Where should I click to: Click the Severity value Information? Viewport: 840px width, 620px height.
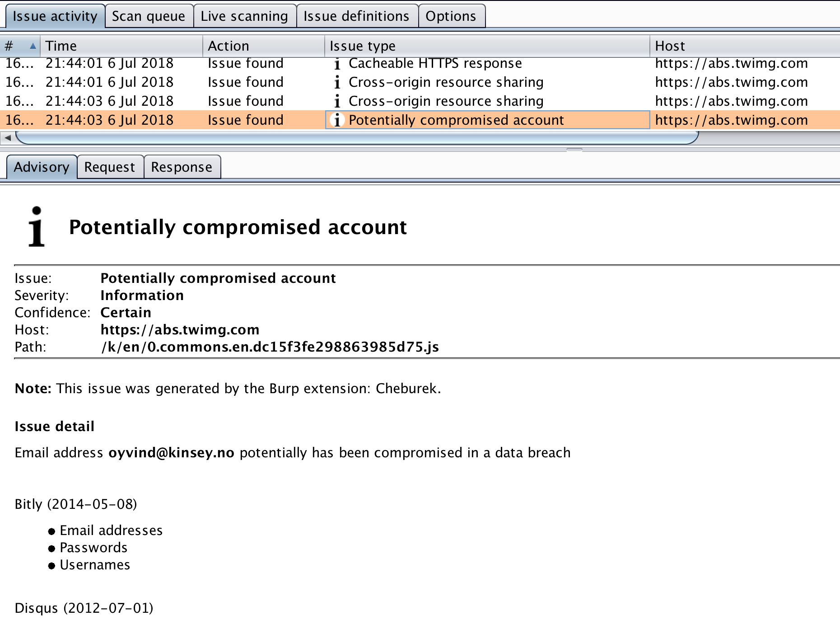pyautogui.click(x=142, y=296)
